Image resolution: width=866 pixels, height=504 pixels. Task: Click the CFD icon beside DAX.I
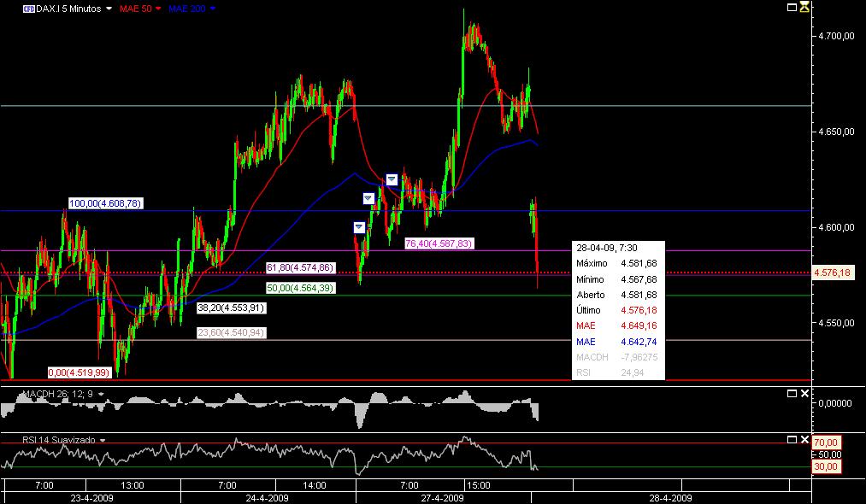[29, 9]
